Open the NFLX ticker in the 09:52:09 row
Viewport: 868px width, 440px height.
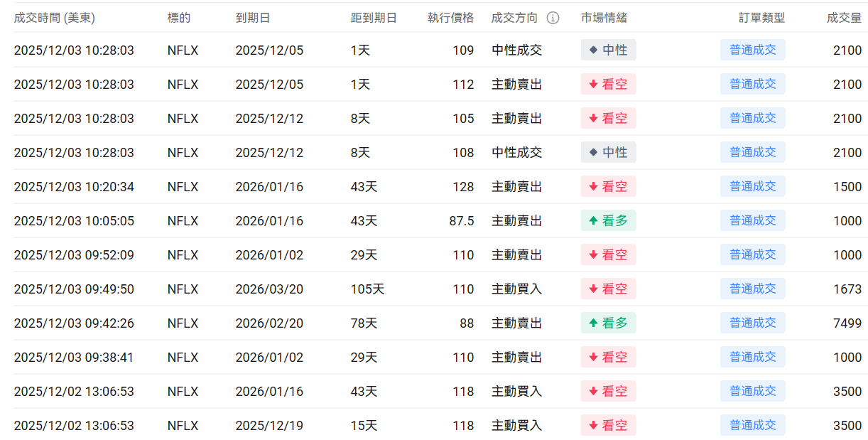click(183, 255)
